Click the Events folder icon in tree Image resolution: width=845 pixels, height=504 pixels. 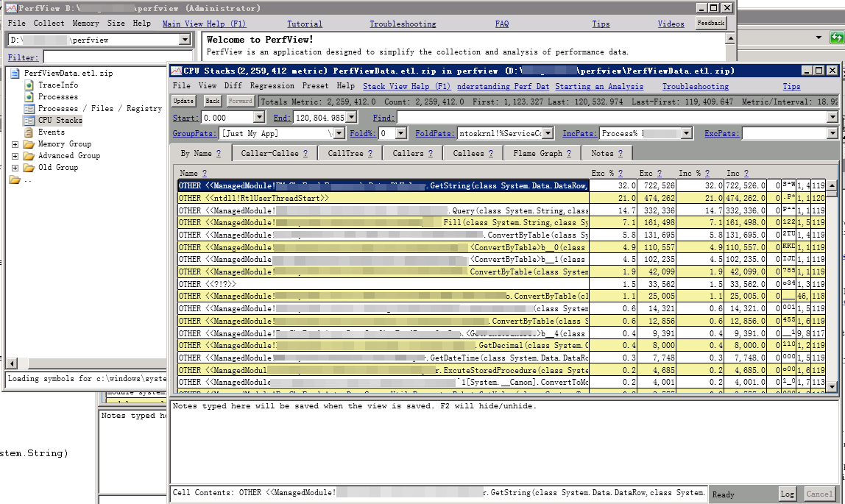click(x=29, y=132)
